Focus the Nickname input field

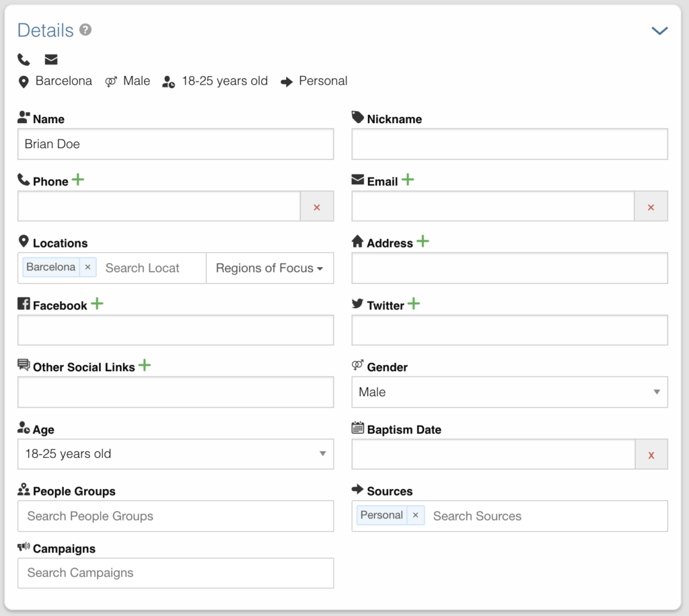click(510, 144)
